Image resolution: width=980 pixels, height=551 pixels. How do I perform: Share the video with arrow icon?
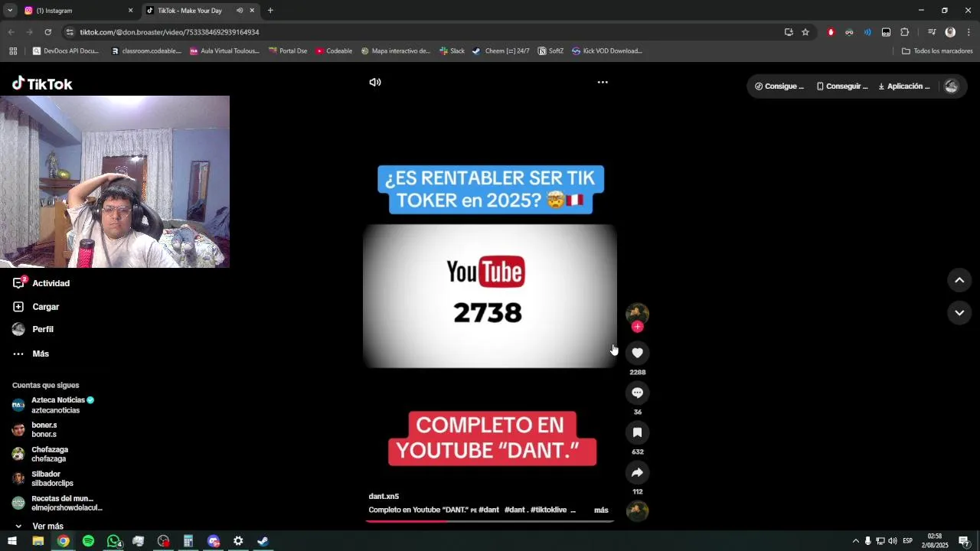pos(637,472)
